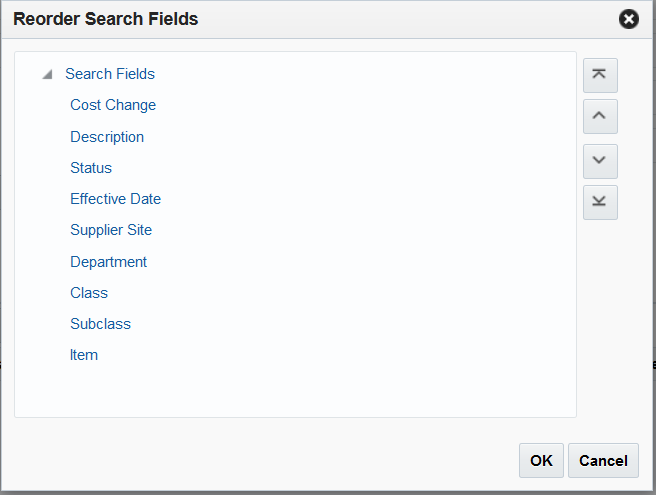Screen dimensions: 656x495
Task: Select the Description field
Action: (x=107, y=137)
